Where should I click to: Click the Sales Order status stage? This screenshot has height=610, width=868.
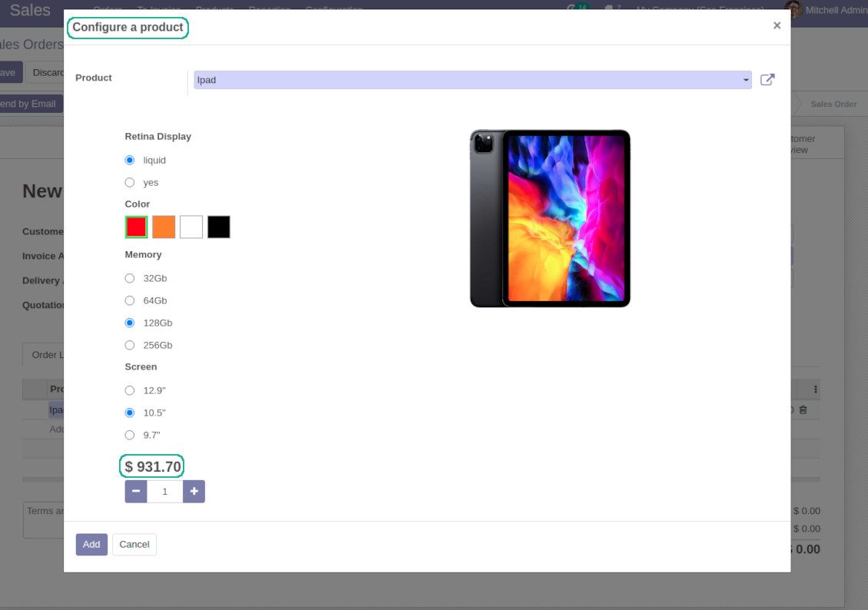pyautogui.click(x=833, y=104)
